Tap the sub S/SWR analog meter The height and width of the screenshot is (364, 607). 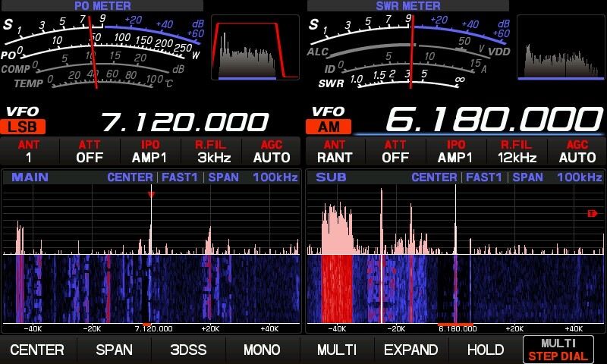tap(410, 51)
